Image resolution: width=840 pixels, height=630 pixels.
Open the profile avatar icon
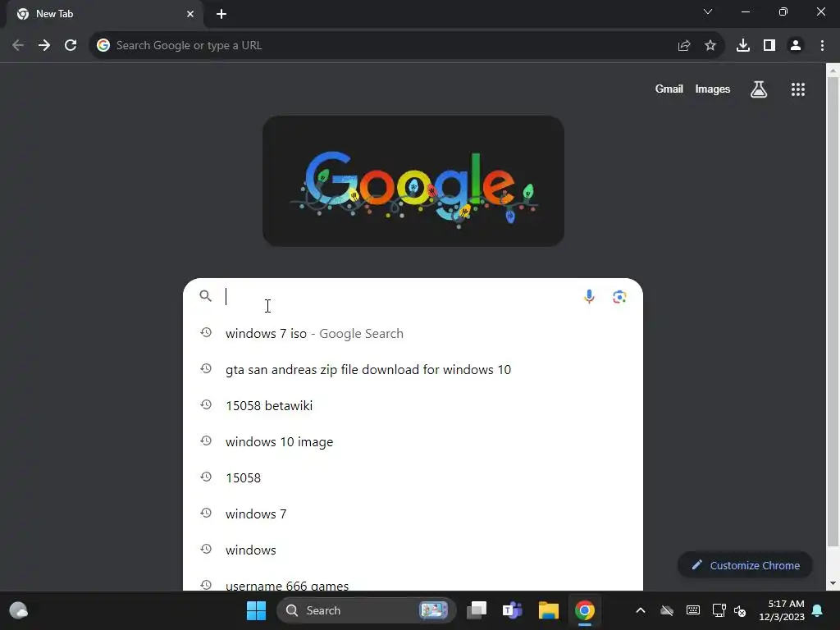tap(796, 46)
